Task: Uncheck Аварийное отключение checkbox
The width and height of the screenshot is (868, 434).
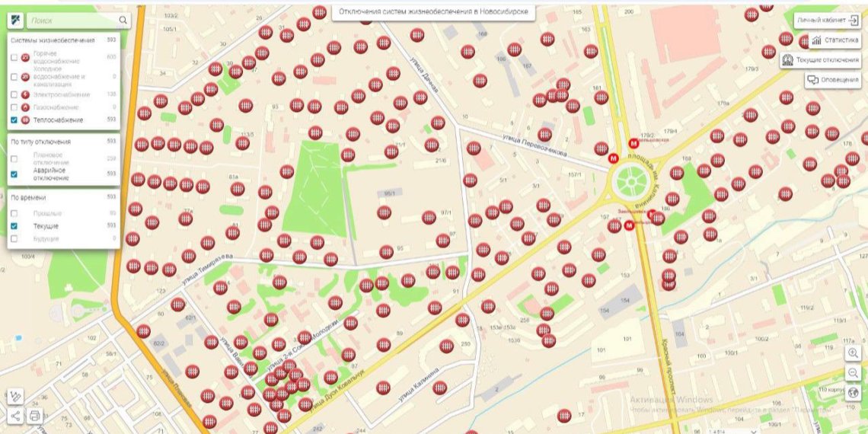Action: click(14, 174)
